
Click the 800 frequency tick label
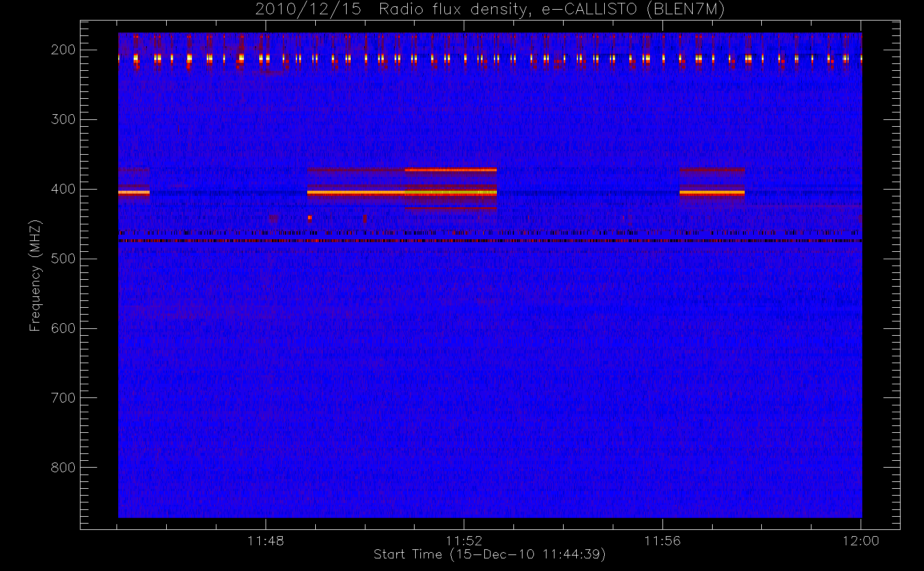coord(63,468)
